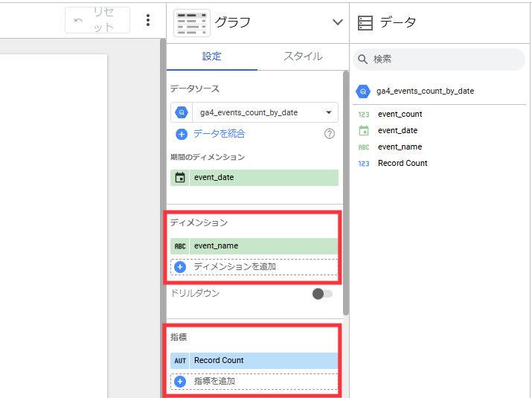This screenshot has width=532, height=398.
Task: Click the 123 number icon beside event_count
Action: pos(363,115)
